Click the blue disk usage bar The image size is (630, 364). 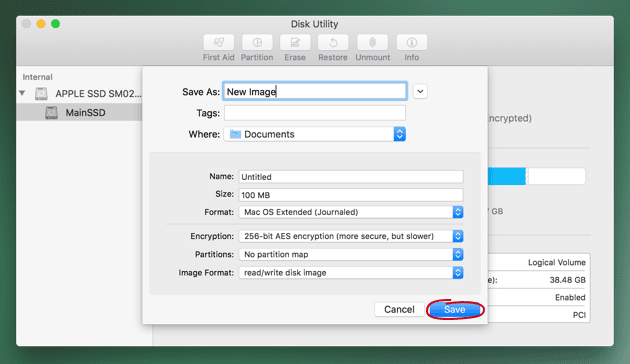(507, 176)
